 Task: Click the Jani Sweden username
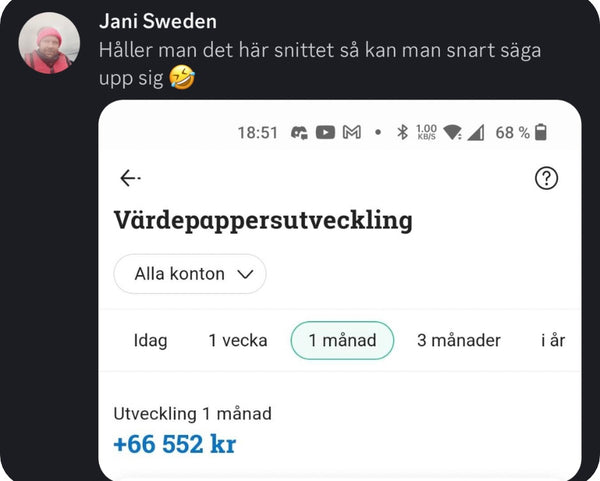click(x=158, y=21)
